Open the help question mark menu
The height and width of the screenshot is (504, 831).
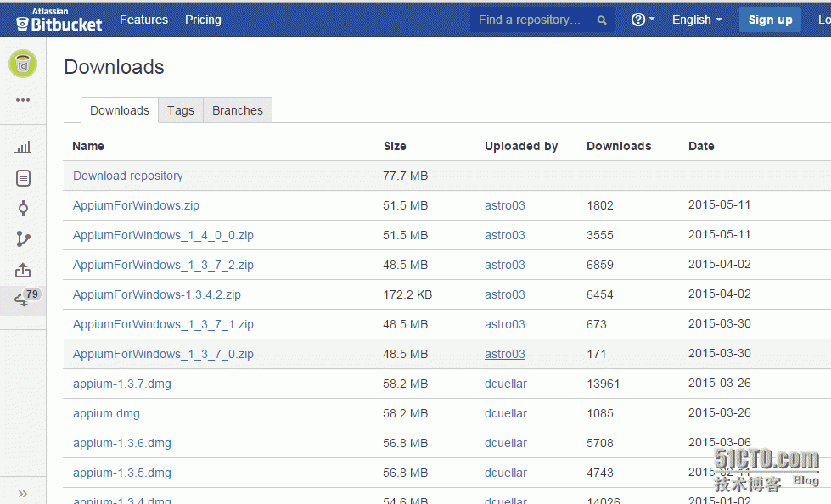point(643,20)
